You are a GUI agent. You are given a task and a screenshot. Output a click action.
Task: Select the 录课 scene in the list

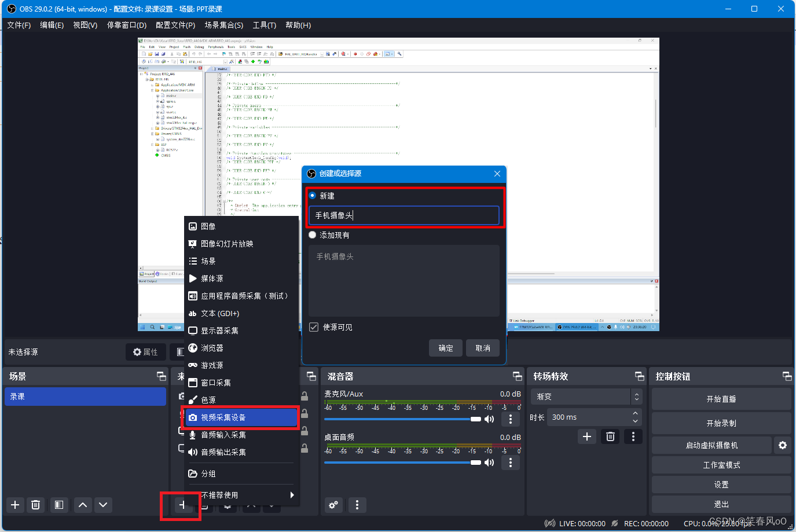(85, 397)
